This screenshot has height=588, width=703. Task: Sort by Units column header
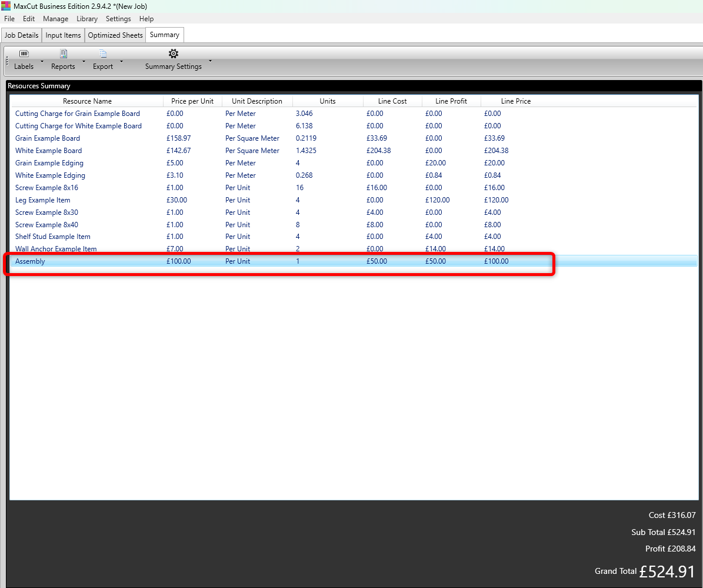[x=327, y=101]
